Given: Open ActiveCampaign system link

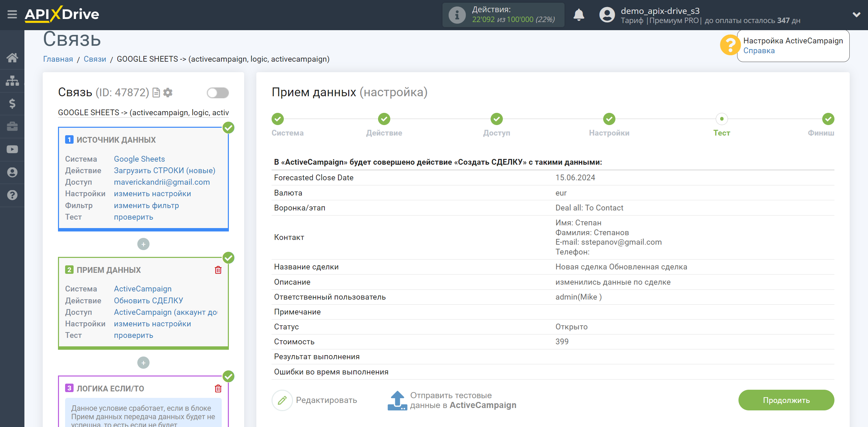Looking at the screenshot, I should 143,289.
